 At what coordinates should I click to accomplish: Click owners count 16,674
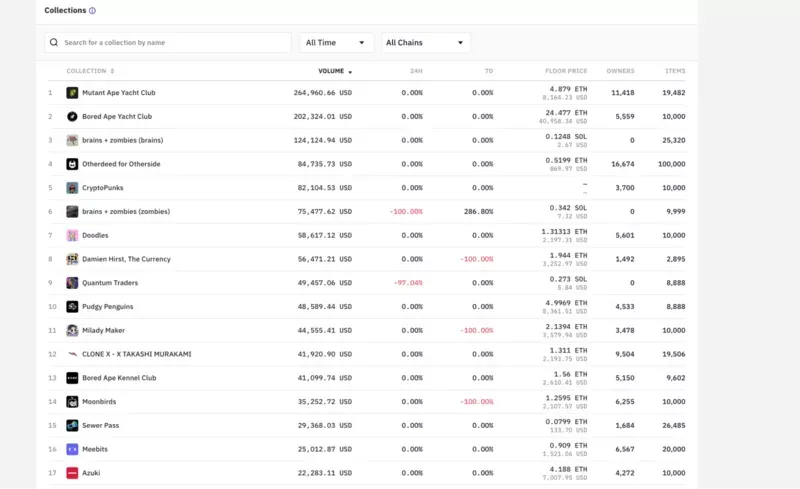(x=623, y=164)
